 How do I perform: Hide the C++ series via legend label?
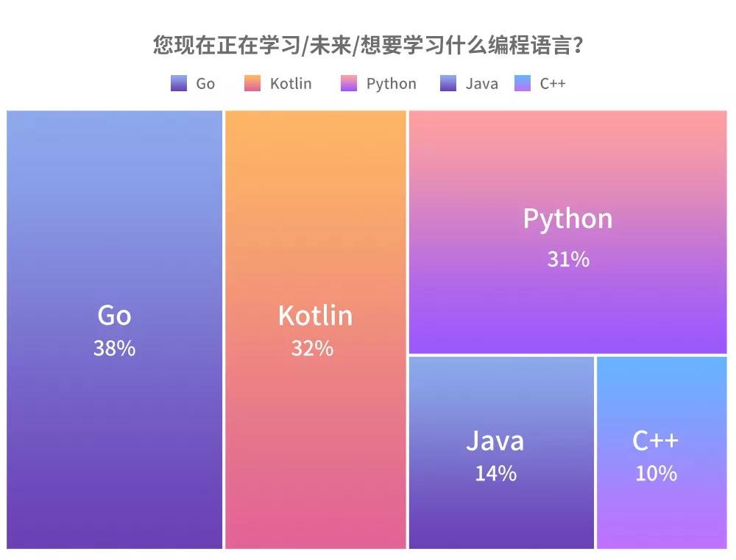coord(553,84)
